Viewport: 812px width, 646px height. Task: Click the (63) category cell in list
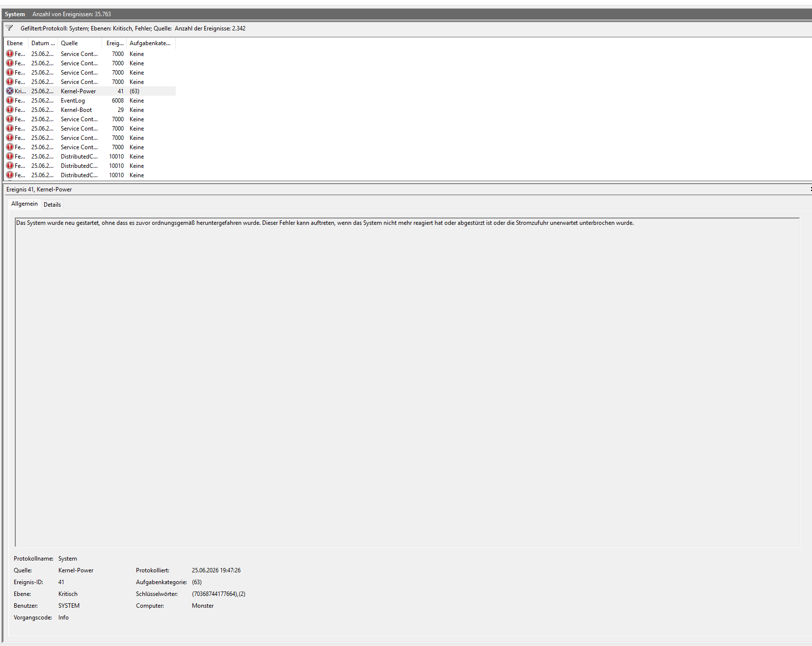coord(135,91)
